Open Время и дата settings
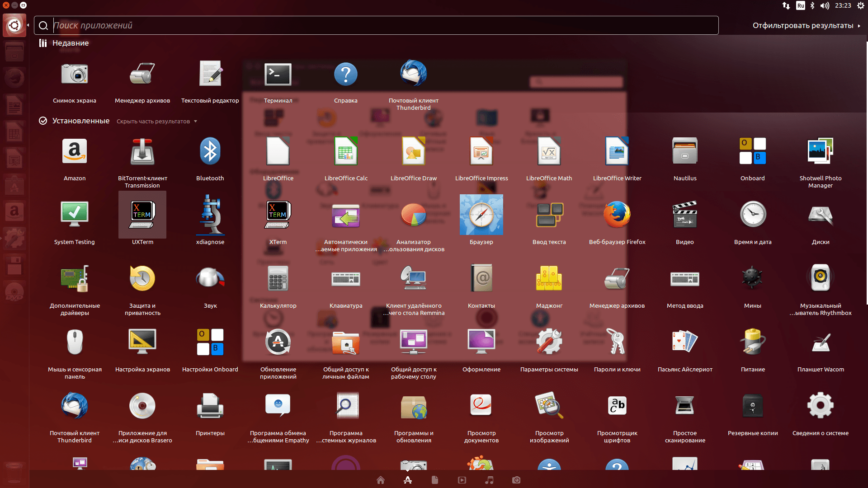The height and width of the screenshot is (488, 868). pyautogui.click(x=753, y=215)
